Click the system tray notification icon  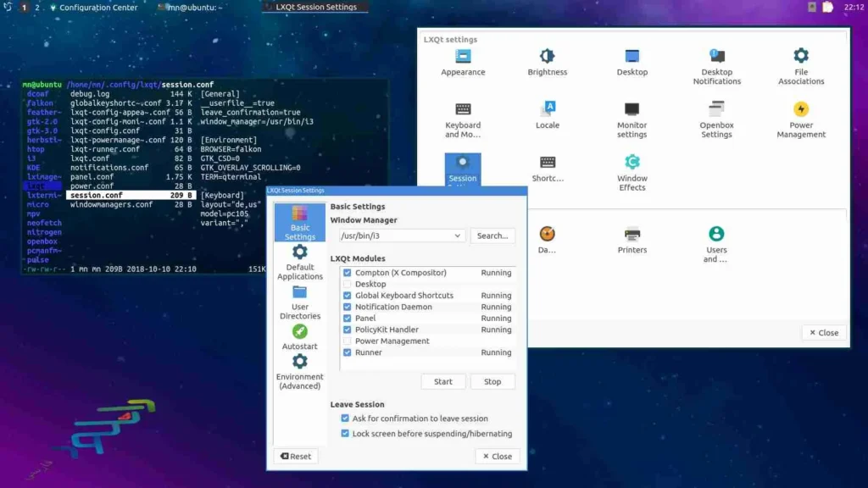coord(811,7)
